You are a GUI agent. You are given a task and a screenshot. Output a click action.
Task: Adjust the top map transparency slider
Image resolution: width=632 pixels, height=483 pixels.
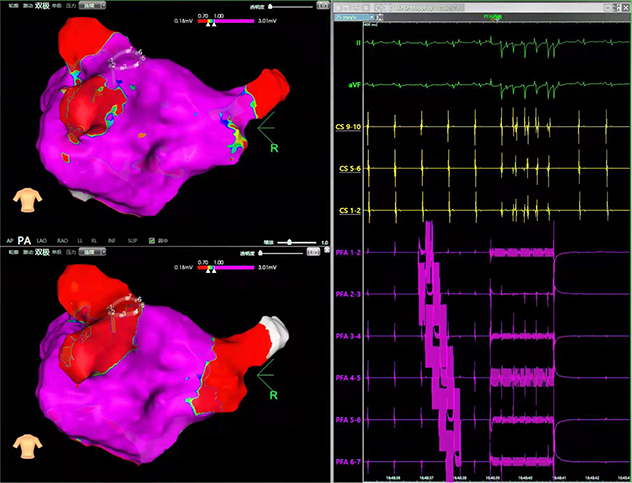(x=282, y=5)
